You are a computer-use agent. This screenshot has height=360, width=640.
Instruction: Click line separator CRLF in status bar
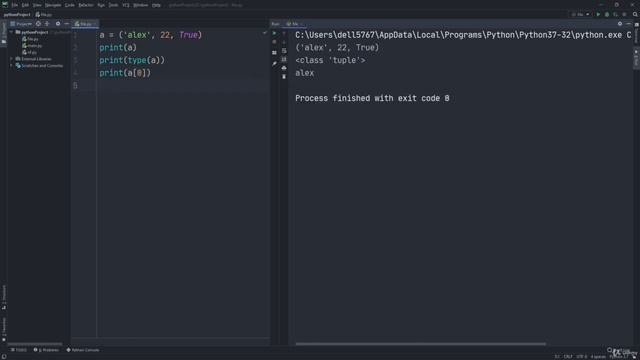coord(568,356)
